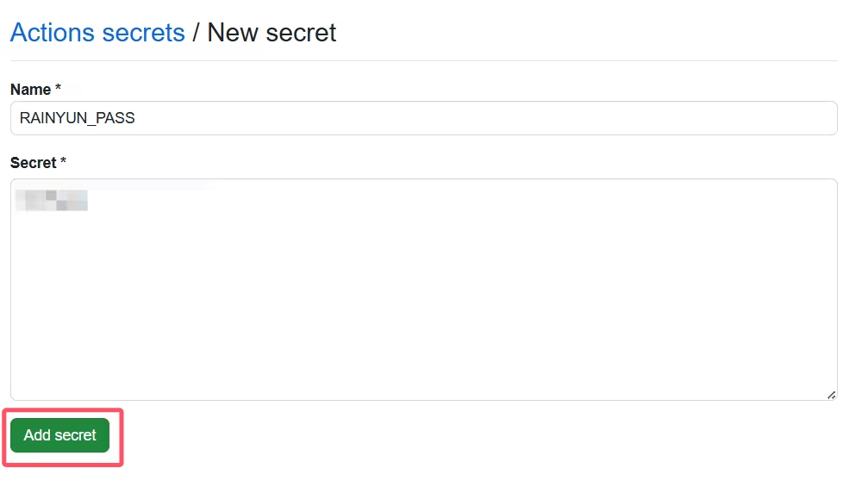Click the New secret heading text
The height and width of the screenshot is (487, 868).
click(x=272, y=33)
